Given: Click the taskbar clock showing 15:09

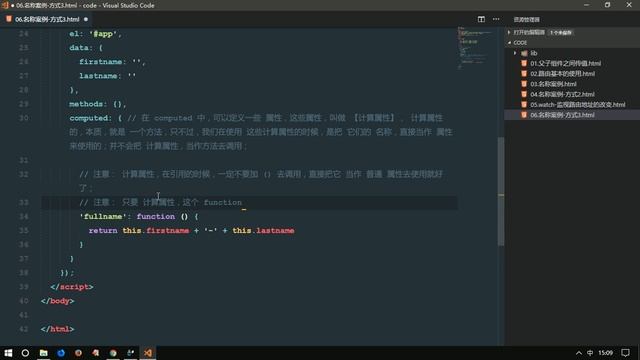Looking at the screenshot, I should [x=606, y=353].
